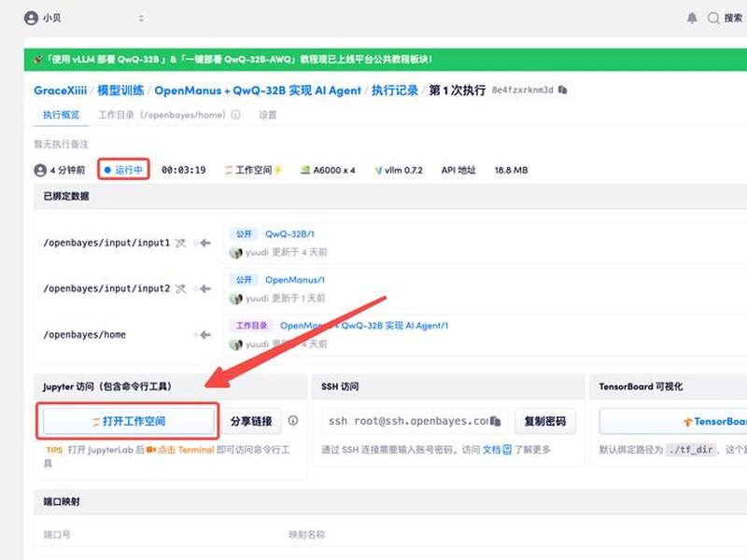Click the info icon next to 分享链接
Image resolution: width=747 pixels, height=560 pixels.
pyautogui.click(x=293, y=421)
